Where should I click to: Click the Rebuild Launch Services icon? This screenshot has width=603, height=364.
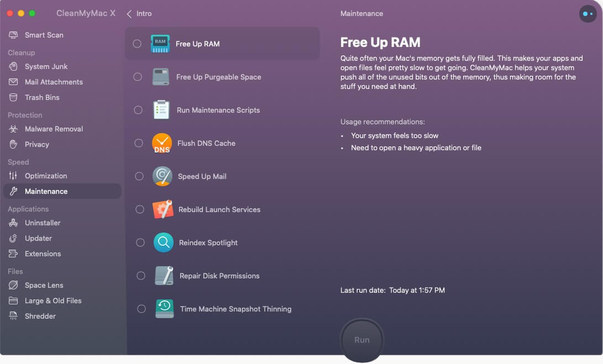coord(162,209)
